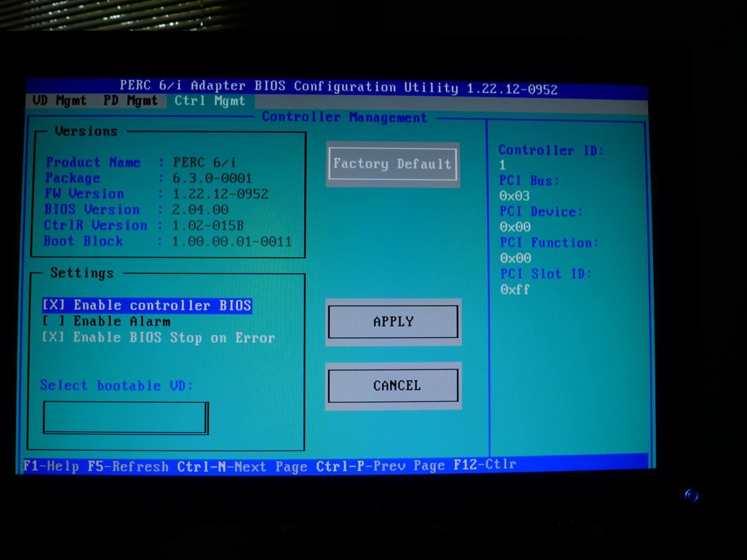This screenshot has width=747, height=560.
Task: Open the PD Mgmt tab
Action: 130,101
